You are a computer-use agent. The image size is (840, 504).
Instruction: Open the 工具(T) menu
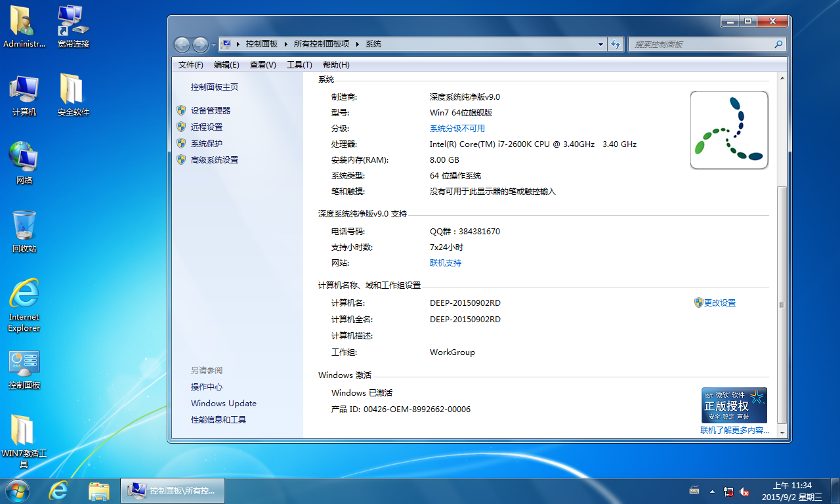(299, 65)
